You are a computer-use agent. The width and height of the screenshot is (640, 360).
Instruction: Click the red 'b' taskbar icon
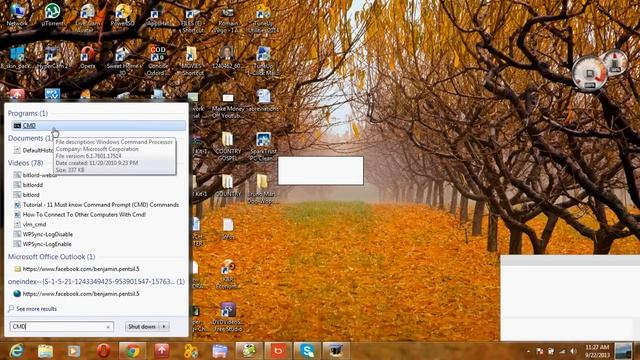pyautogui.click(x=278, y=351)
